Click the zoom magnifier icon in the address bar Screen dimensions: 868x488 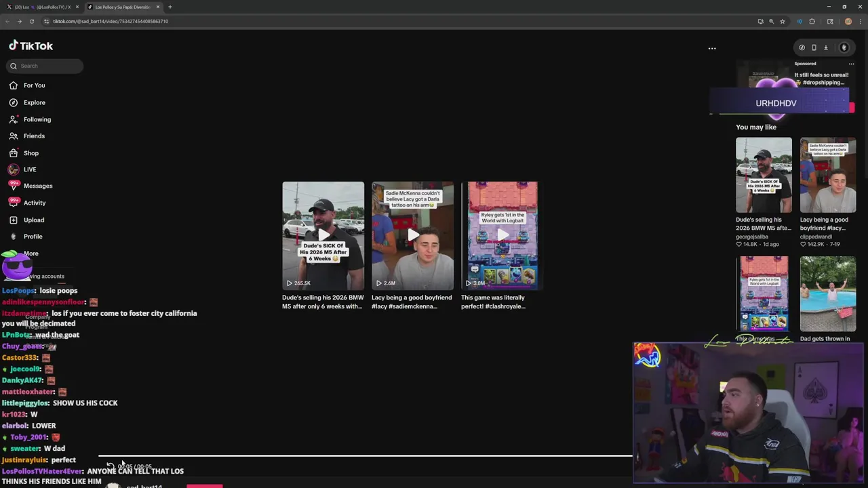coord(771,21)
